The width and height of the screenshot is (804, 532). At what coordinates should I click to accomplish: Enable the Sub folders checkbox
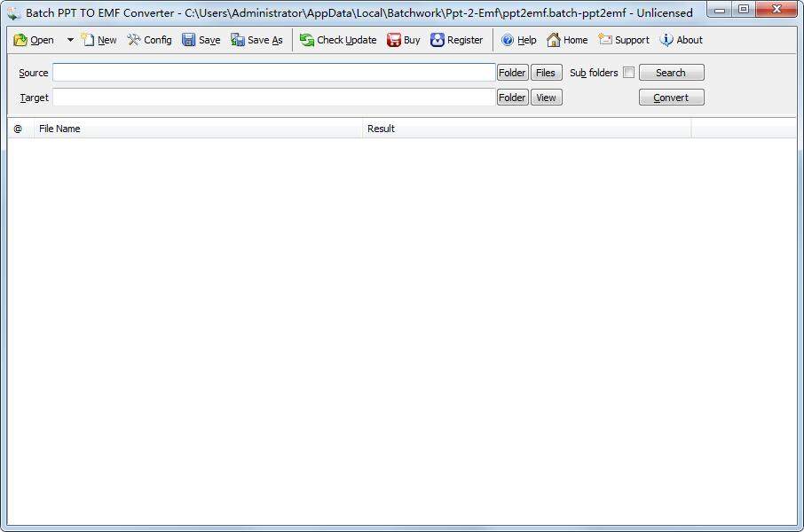[629, 73]
